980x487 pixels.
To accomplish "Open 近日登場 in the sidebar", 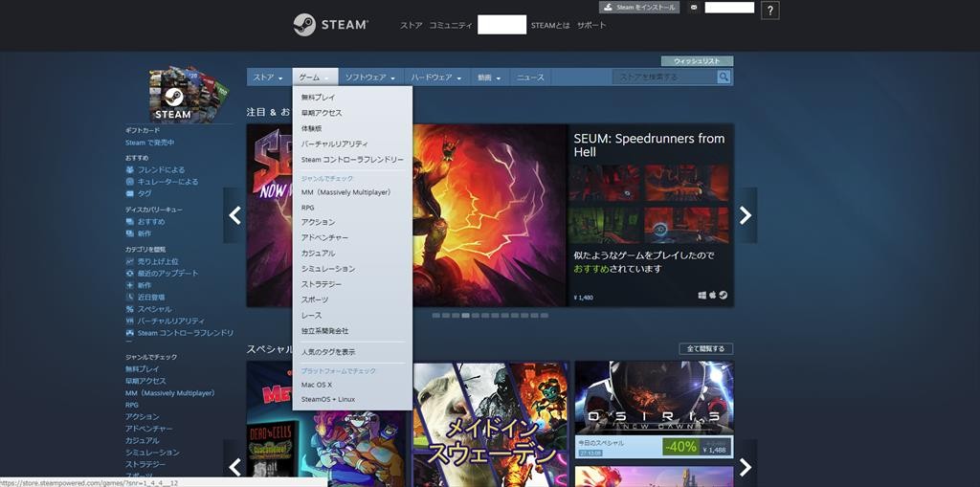I will pos(150,297).
